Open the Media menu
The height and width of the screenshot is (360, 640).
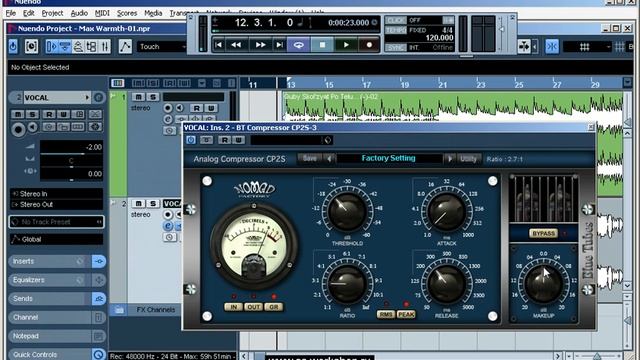click(x=153, y=13)
